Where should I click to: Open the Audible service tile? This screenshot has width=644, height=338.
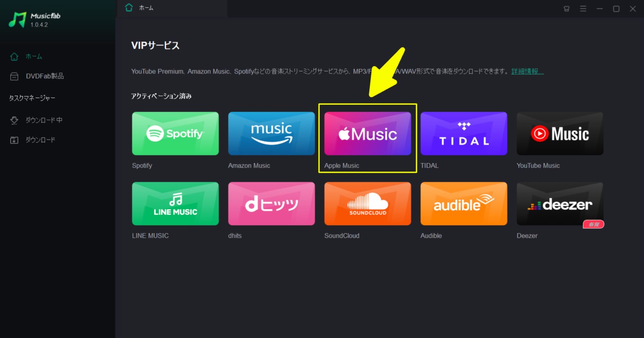pyautogui.click(x=464, y=204)
